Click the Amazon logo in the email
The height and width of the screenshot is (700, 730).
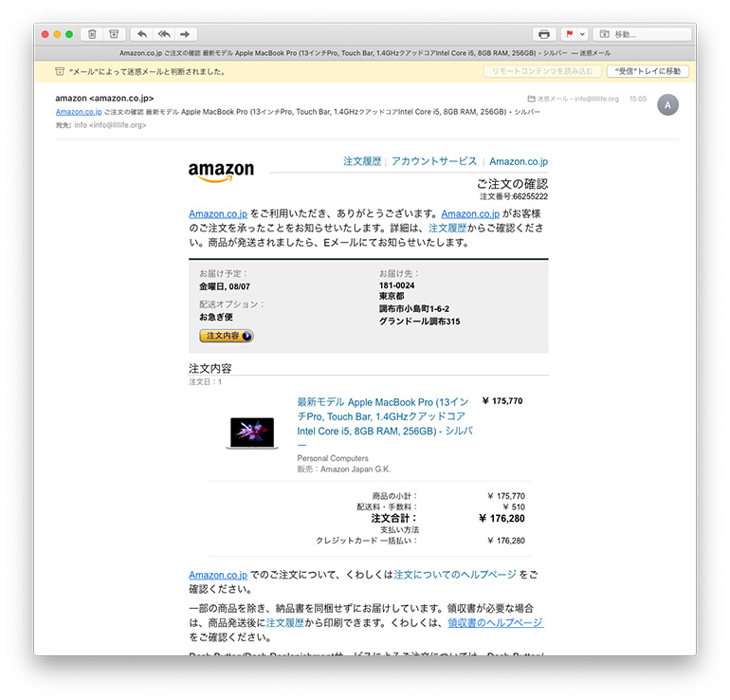tap(221, 171)
